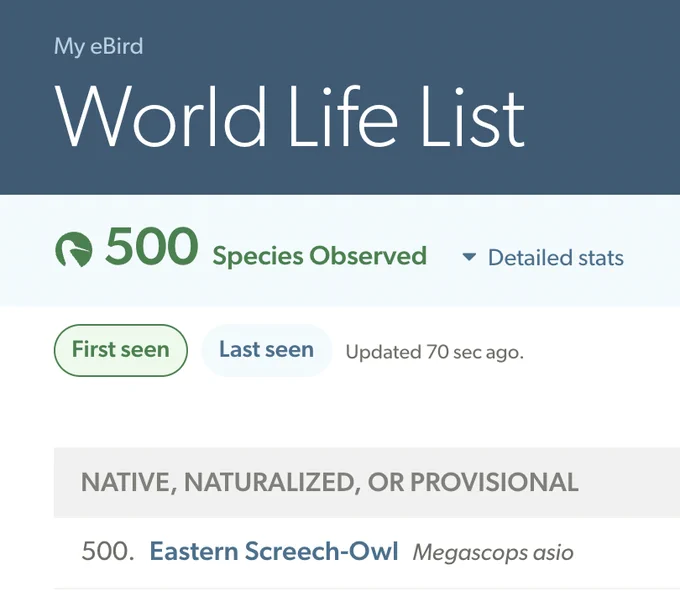
Task: Click the green eBird bird logo icon
Action: click(74, 249)
